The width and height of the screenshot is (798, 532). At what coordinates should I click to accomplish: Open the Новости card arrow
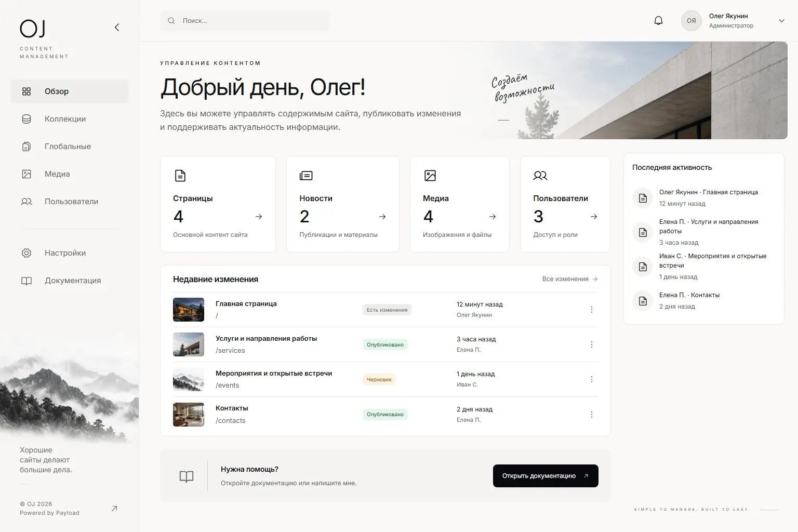tap(382, 217)
